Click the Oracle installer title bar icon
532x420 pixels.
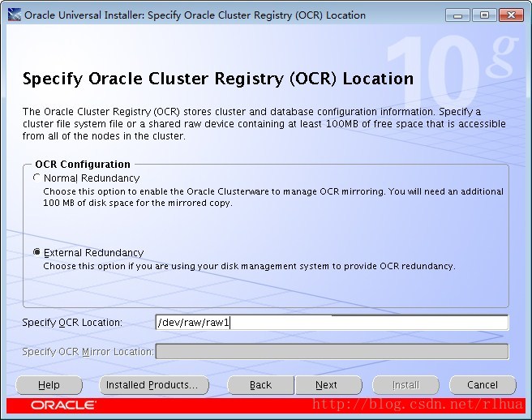pyautogui.click(x=15, y=15)
